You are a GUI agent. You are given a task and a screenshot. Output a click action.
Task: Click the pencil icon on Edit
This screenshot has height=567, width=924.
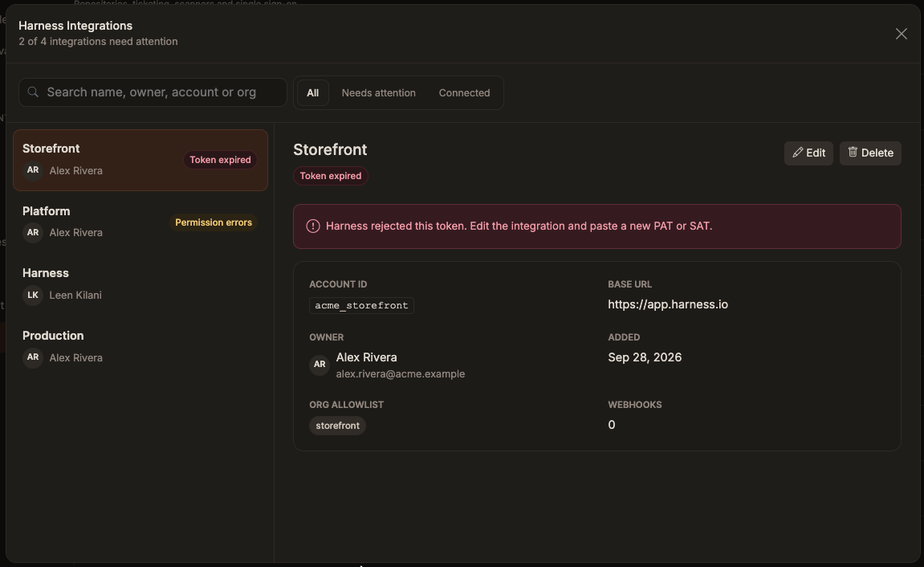pyautogui.click(x=797, y=153)
